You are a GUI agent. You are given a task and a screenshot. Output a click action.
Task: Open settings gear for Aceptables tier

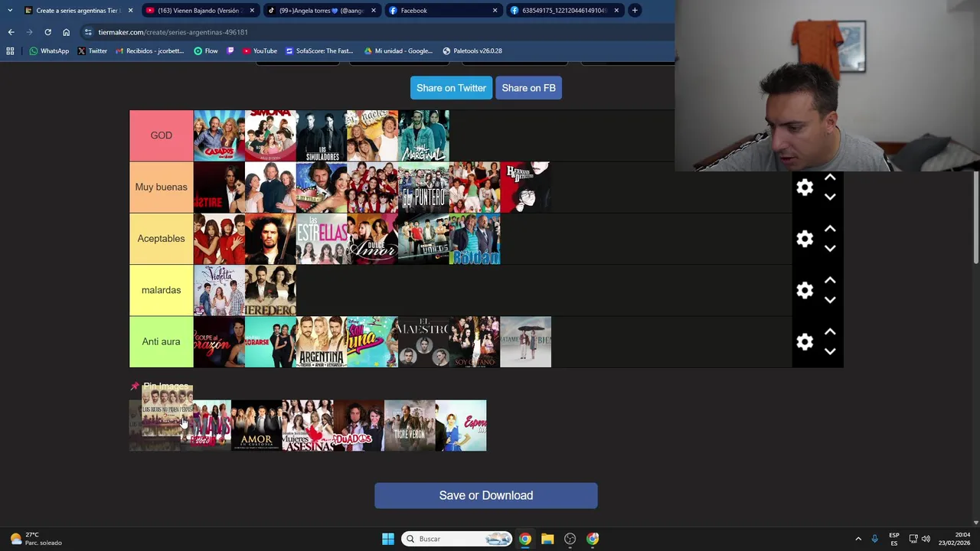click(x=805, y=239)
